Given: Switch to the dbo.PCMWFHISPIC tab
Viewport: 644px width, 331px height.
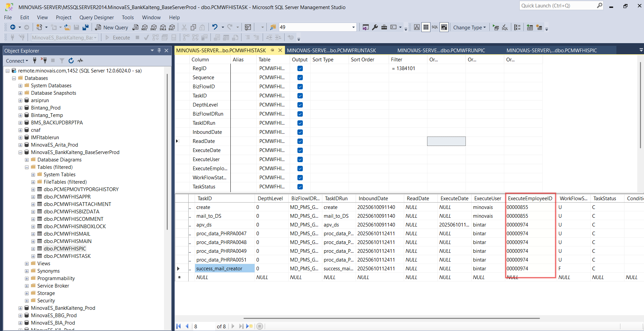Looking at the screenshot, I should click(x=552, y=50).
